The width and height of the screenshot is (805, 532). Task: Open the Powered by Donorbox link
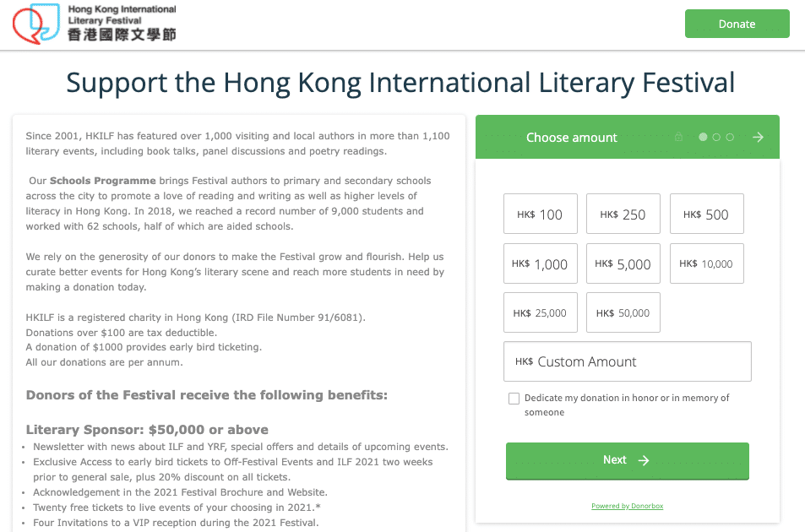pyautogui.click(x=627, y=506)
